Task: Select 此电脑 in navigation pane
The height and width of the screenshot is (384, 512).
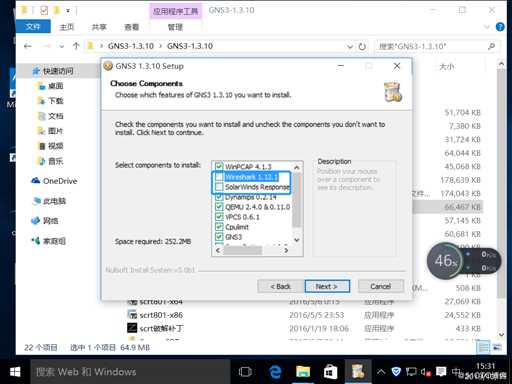Action: (x=49, y=201)
